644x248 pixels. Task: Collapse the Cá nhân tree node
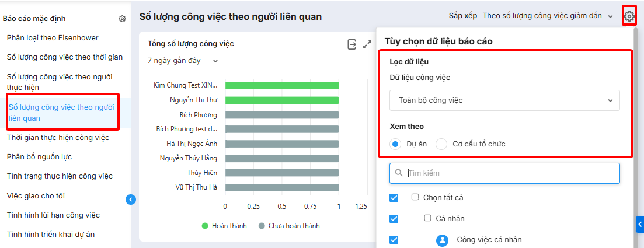(x=428, y=219)
